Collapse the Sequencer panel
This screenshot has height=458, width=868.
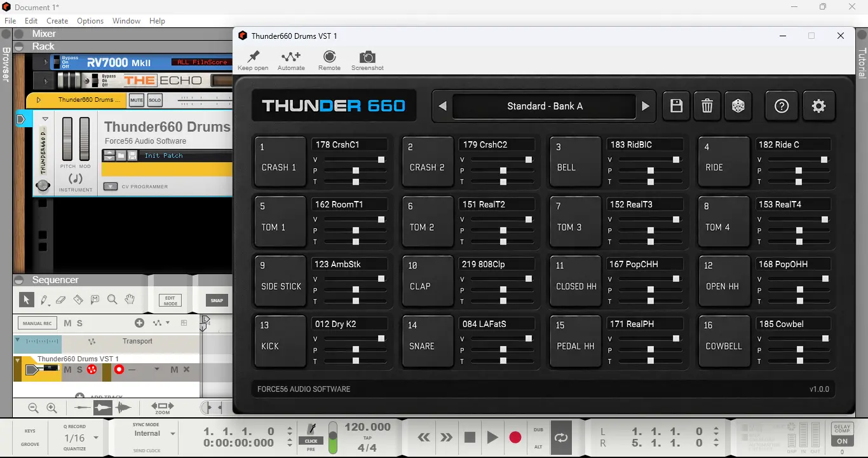[x=19, y=280]
